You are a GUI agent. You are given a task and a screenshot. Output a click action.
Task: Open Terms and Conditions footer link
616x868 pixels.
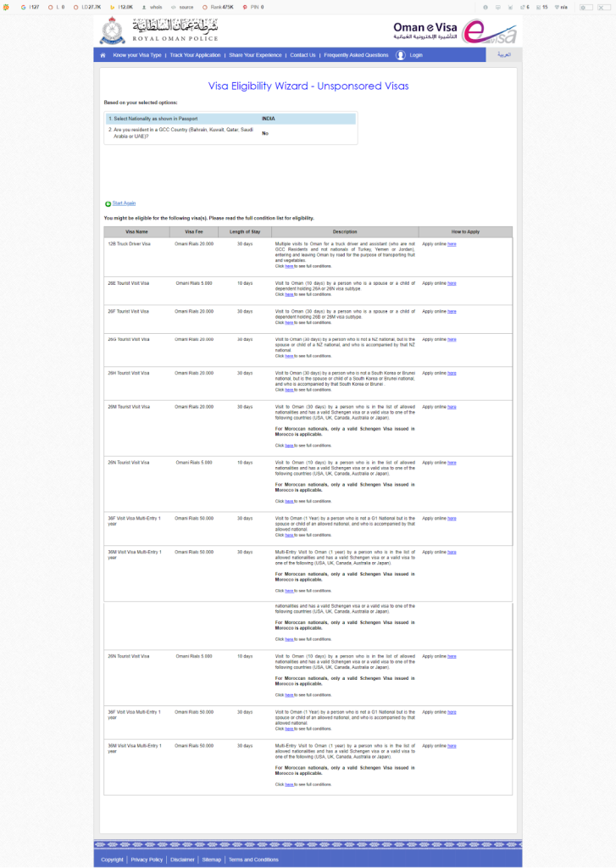[253, 860]
